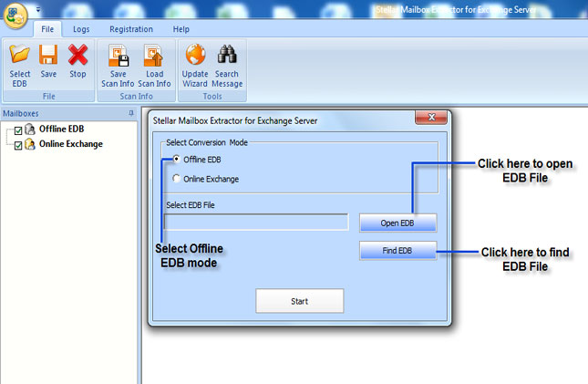The image size is (588, 384).
Task: Click the Save floppy disk icon
Action: tap(48, 54)
